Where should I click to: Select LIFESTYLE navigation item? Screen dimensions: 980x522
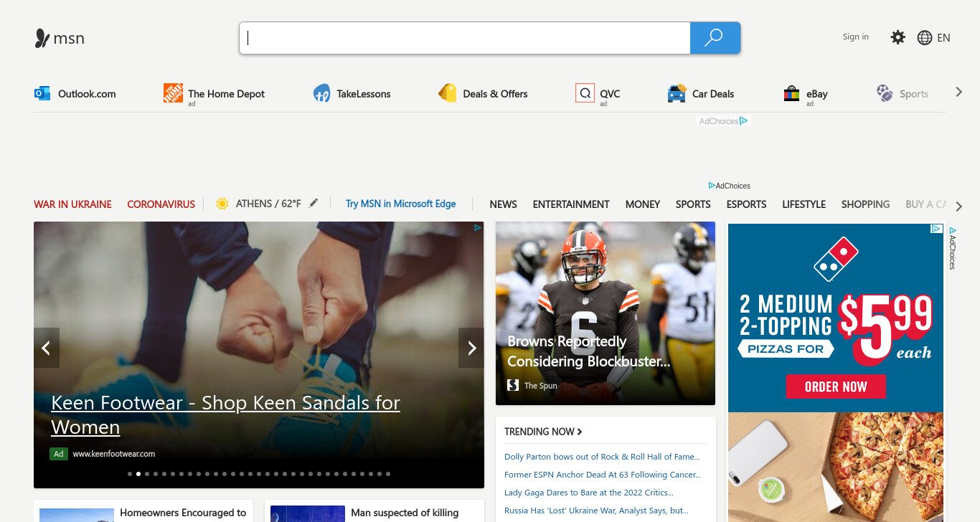[x=804, y=204]
